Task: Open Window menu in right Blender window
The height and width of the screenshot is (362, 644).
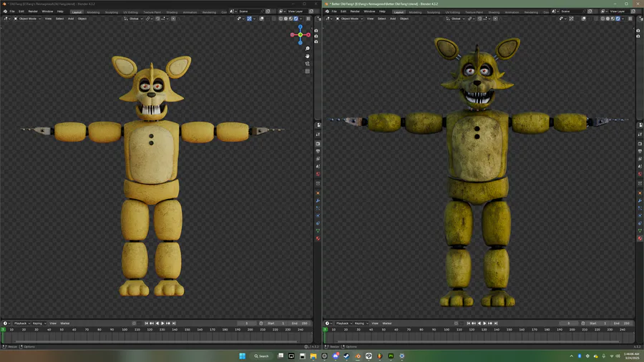Action: point(369,11)
